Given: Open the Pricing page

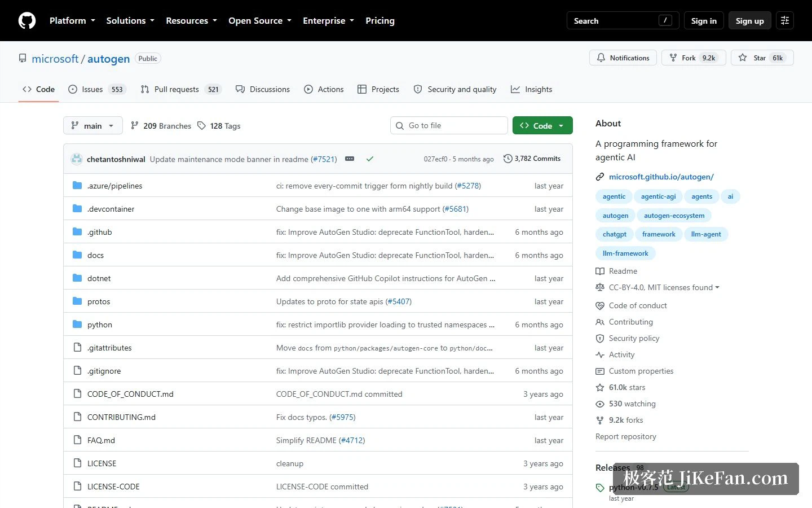Looking at the screenshot, I should 380,21.
